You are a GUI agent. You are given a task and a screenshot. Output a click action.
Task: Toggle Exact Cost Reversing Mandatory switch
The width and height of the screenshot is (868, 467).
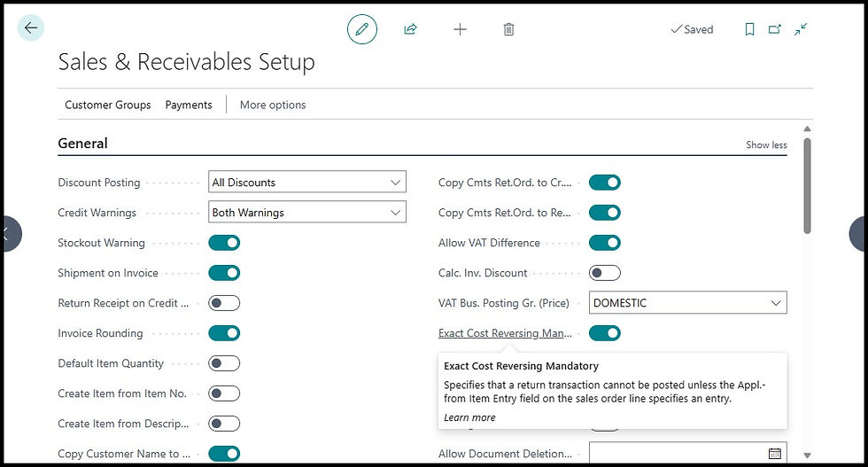point(604,333)
